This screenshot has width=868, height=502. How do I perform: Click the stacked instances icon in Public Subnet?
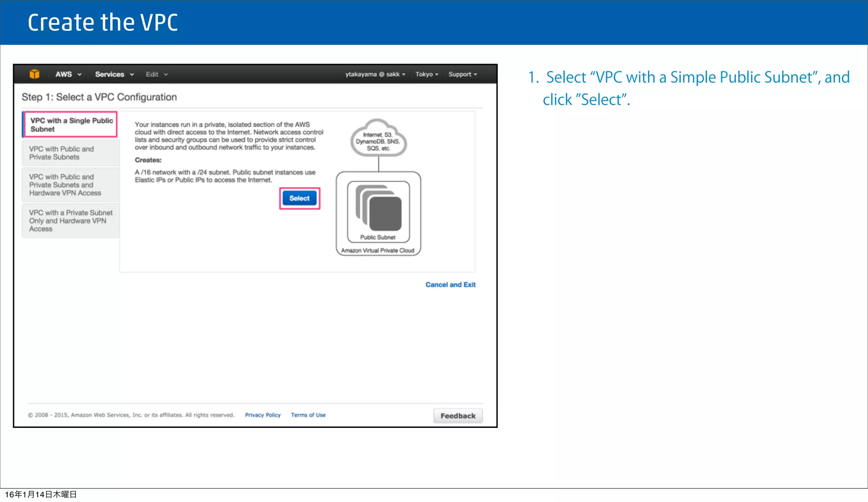(x=378, y=208)
